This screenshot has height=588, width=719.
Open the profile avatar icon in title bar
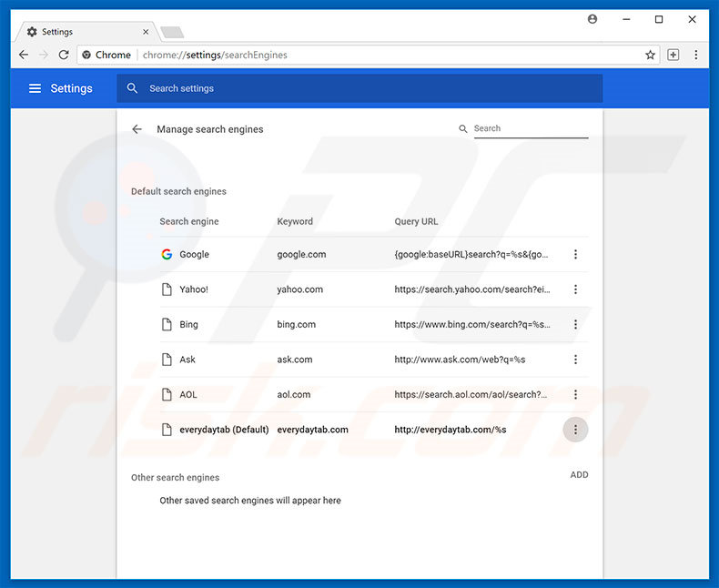[x=592, y=19]
